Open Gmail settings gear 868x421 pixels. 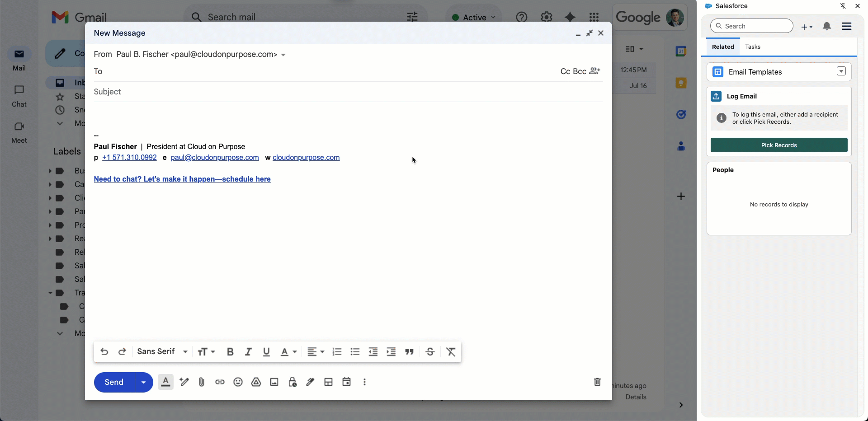point(547,17)
